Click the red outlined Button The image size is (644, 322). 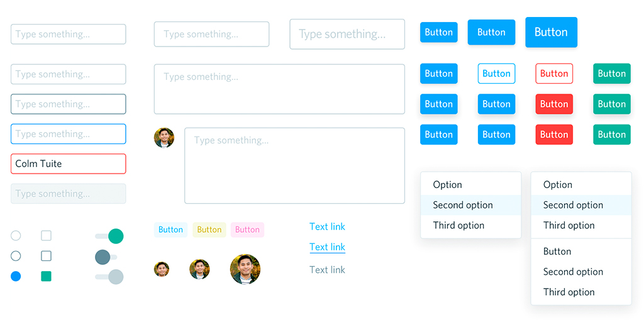pyautogui.click(x=554, y=74)
